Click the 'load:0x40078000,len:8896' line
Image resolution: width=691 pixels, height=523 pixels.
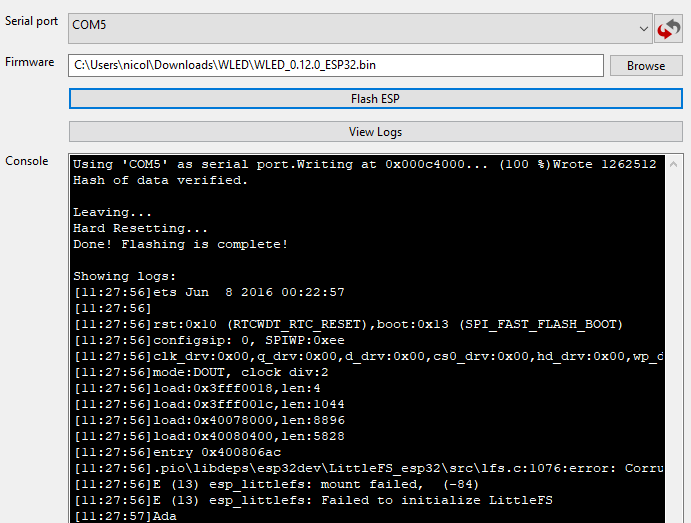[x=209, y=420]
